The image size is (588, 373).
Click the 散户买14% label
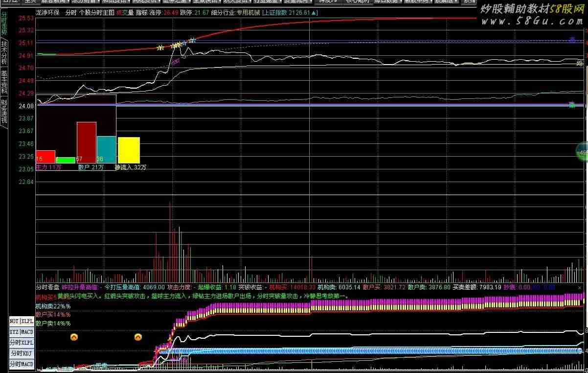[x=53, y=314]
